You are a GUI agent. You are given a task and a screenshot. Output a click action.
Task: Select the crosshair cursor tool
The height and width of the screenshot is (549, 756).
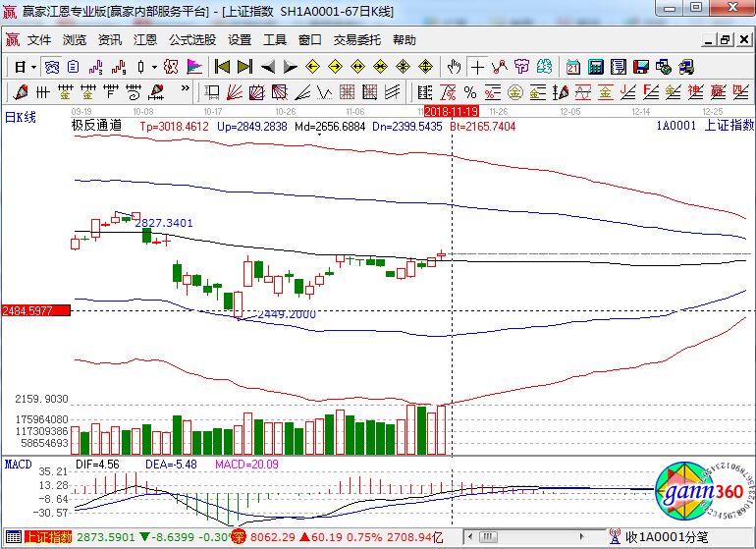(x=477, y=67)
